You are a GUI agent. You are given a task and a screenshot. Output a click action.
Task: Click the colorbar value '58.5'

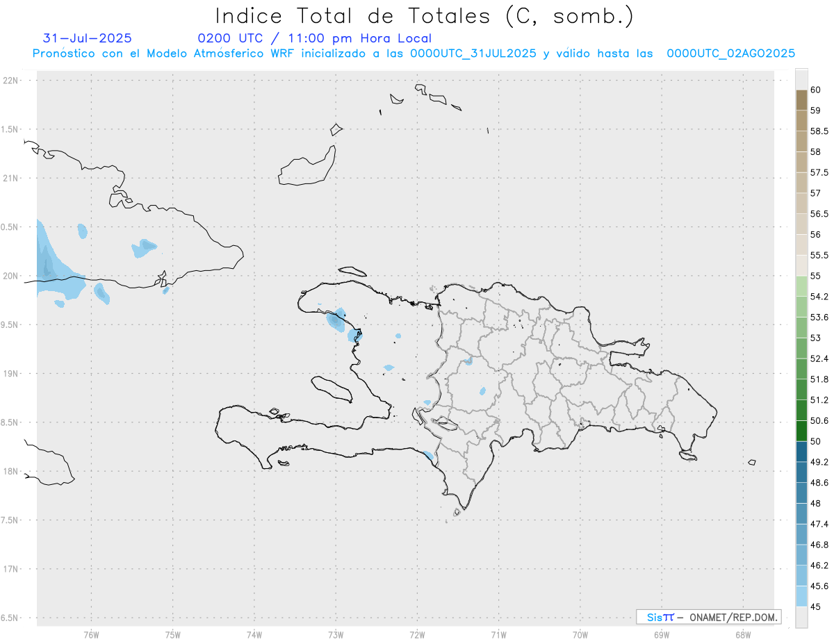tap(819, 131)
